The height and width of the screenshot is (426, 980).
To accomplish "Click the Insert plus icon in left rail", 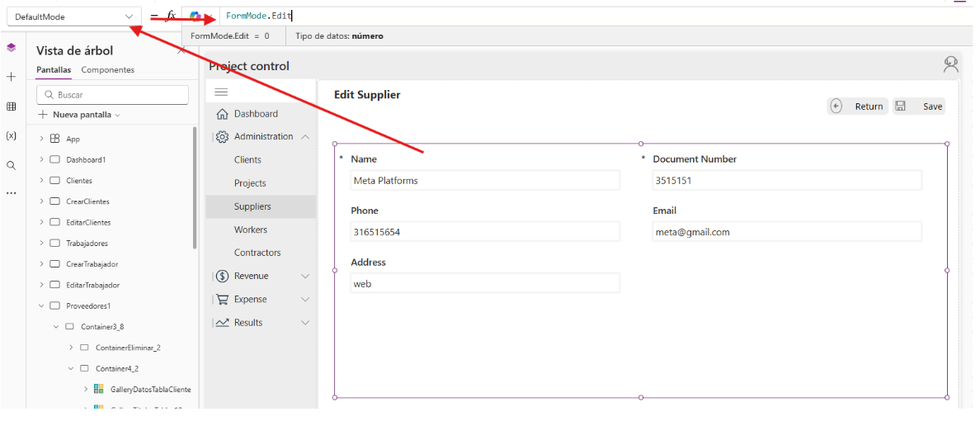I will 11,77.
